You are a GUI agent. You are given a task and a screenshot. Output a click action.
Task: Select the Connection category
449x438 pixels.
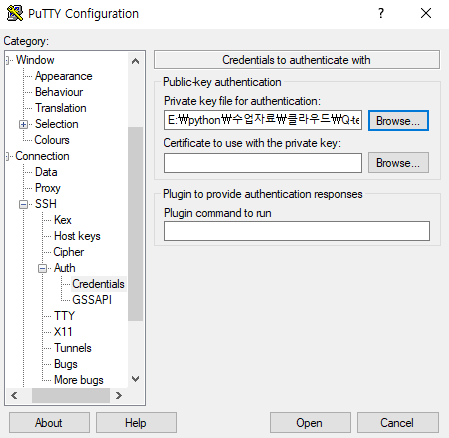pos(42,156)
